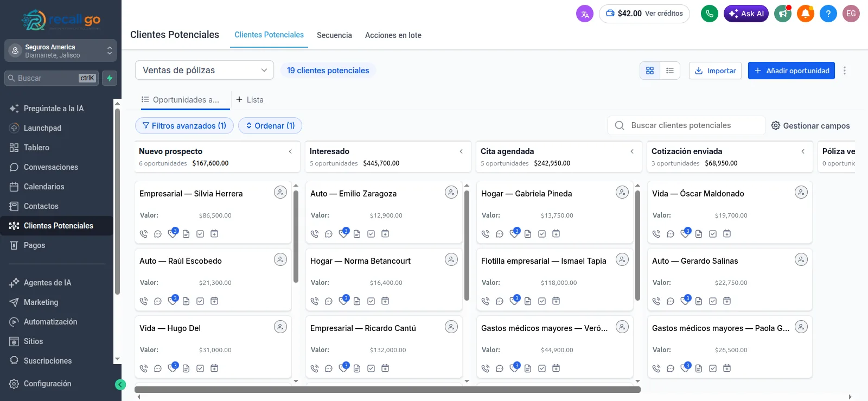Open Ask AI assistant
The image size is (868, 401).
[x=746, y=14]
